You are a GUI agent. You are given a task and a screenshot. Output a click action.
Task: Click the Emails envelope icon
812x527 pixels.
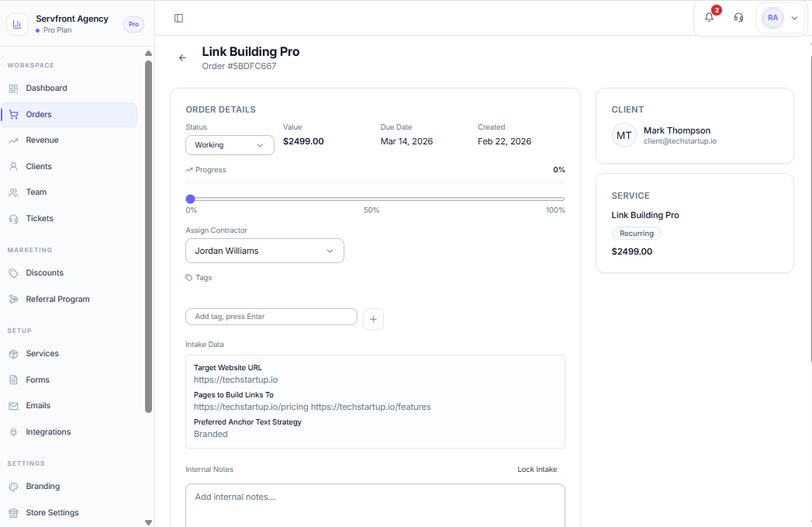pos(13,406)
